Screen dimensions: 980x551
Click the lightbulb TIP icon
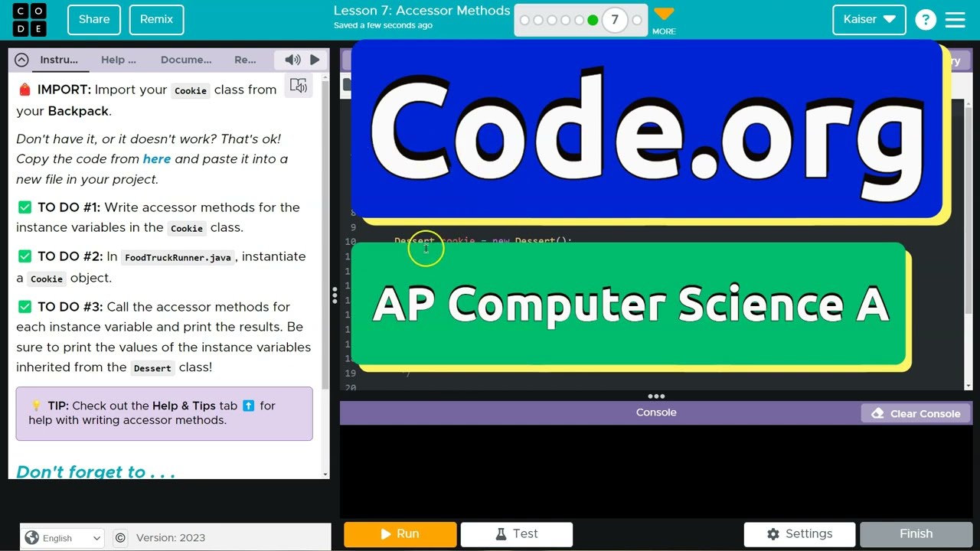tap(35, 406)
